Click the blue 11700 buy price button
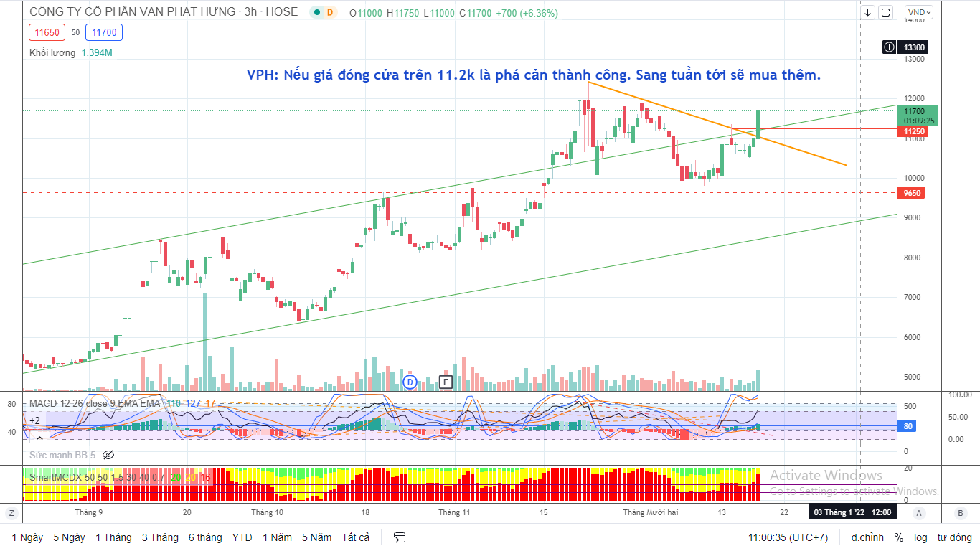The width and height of the screenshot is (980, 551). tap(104, 32)
